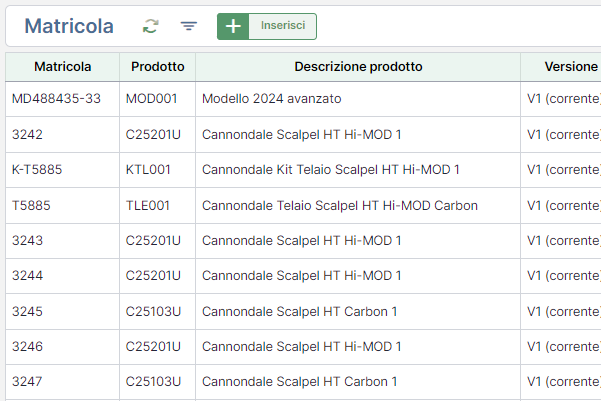Viewport: 601px width, 401px height.
Task: Select the MD488435-33 matricola row
Action: coord(303,99)
